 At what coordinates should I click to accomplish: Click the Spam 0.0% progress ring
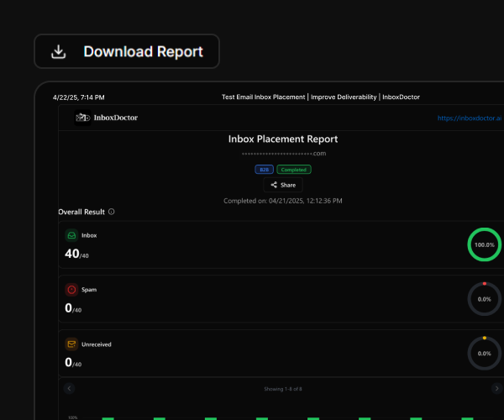(x=485, y=299)
